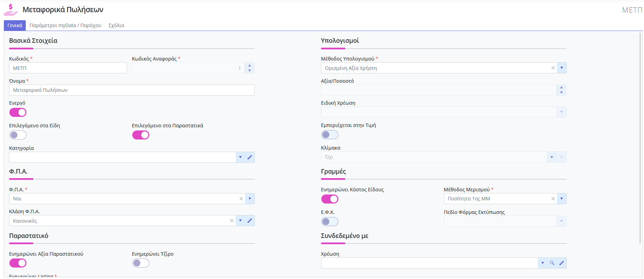
Task: Click into the Όνομα text field
Action: pyautogui.click(x=132, y=90)
